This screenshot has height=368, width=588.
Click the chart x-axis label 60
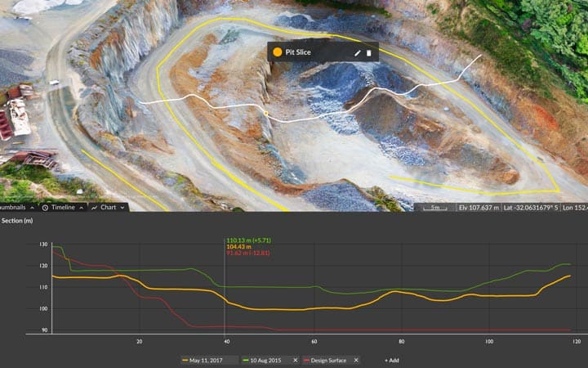click(x=314, y=342)
